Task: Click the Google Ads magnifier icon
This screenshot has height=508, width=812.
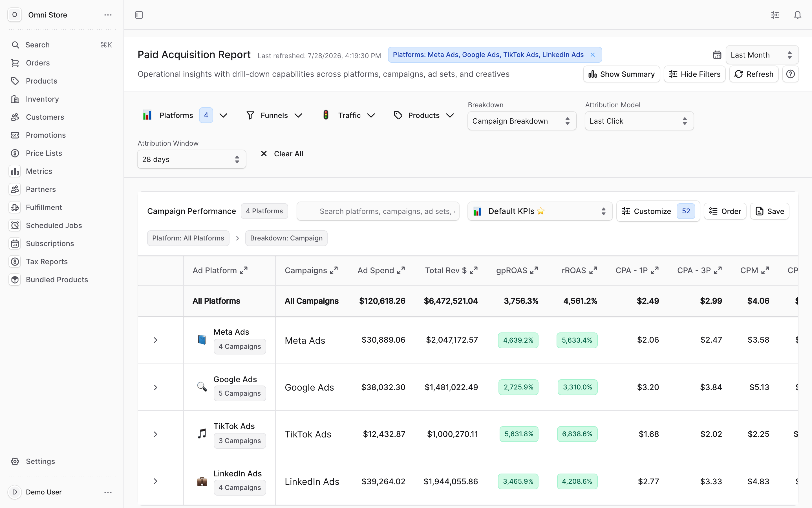Action: [202, 387]
